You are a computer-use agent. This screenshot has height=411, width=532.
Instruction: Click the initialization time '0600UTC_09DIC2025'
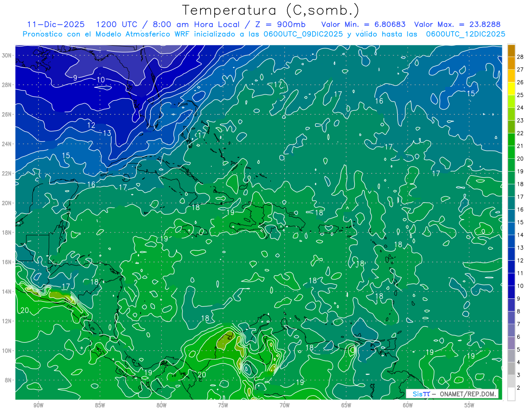[302, 34]
